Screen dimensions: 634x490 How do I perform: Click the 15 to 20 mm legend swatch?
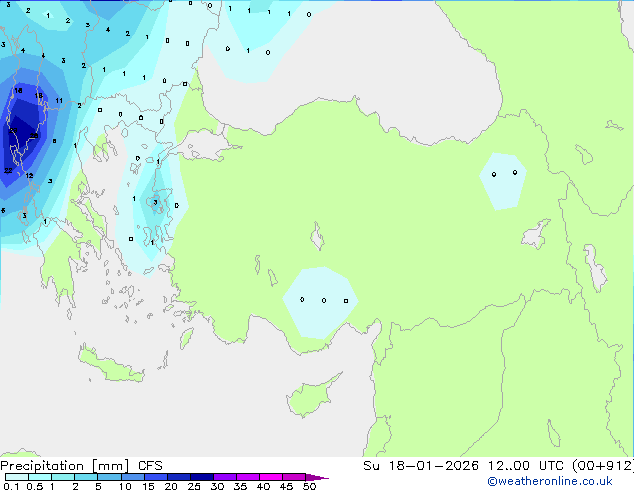click(x=155, y=477)
